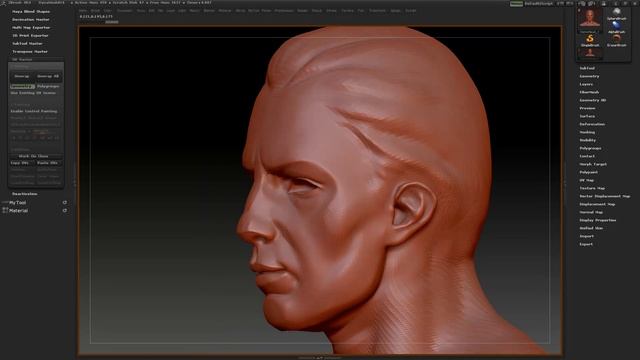Screen dimensions: 640x360
Task: Expand the Unified Skin subpalette
Action: 591,228
